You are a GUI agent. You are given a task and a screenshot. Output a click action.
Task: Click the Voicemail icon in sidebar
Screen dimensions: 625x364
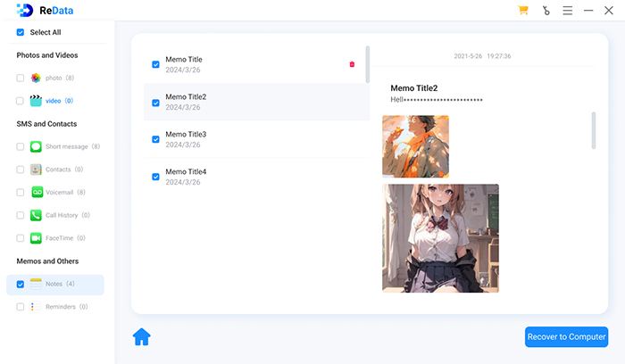[x=37, y=192]
